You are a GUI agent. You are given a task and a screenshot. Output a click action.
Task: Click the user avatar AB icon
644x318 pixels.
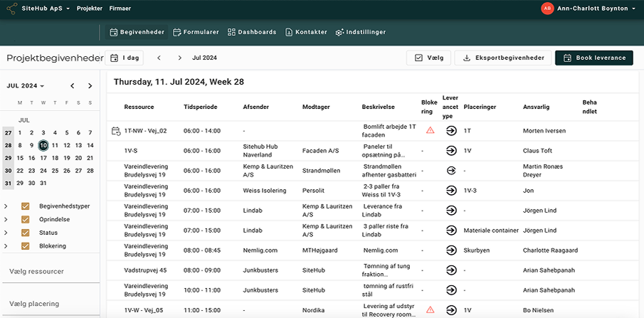547,9
